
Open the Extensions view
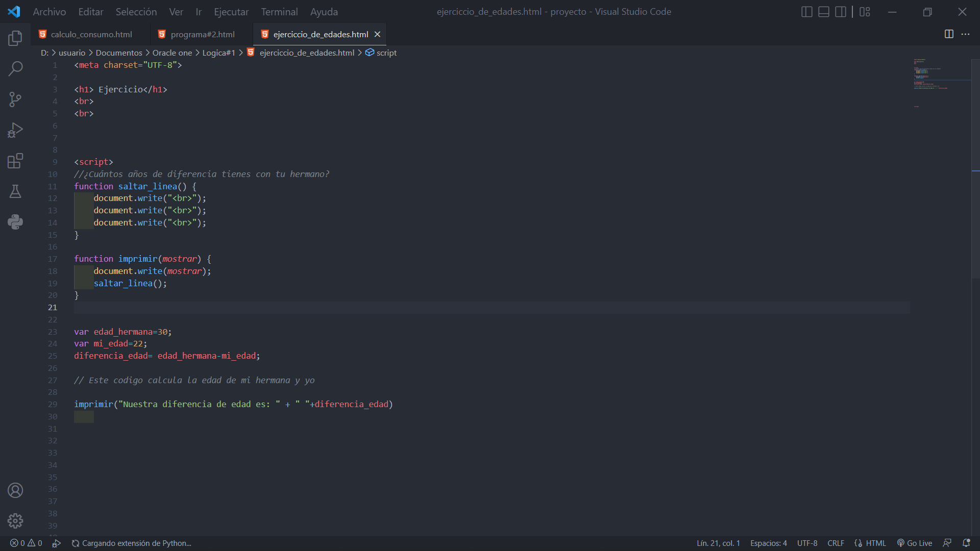15,161
